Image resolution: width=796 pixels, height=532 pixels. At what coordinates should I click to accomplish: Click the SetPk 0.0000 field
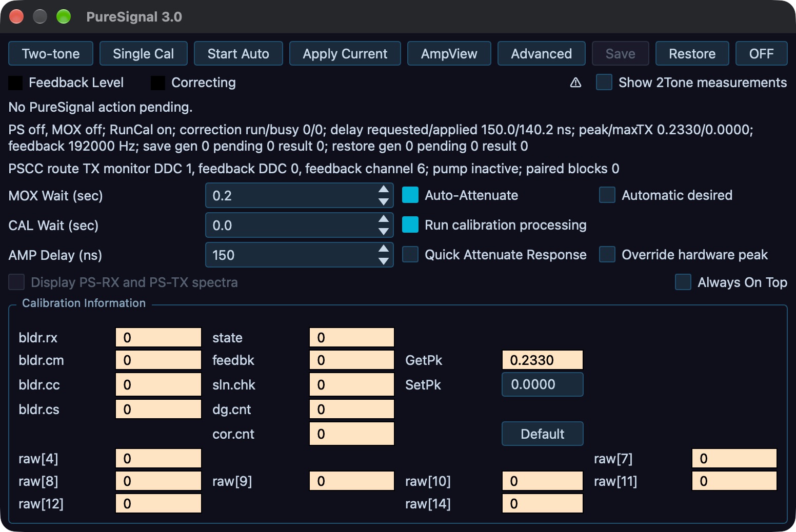543,384
